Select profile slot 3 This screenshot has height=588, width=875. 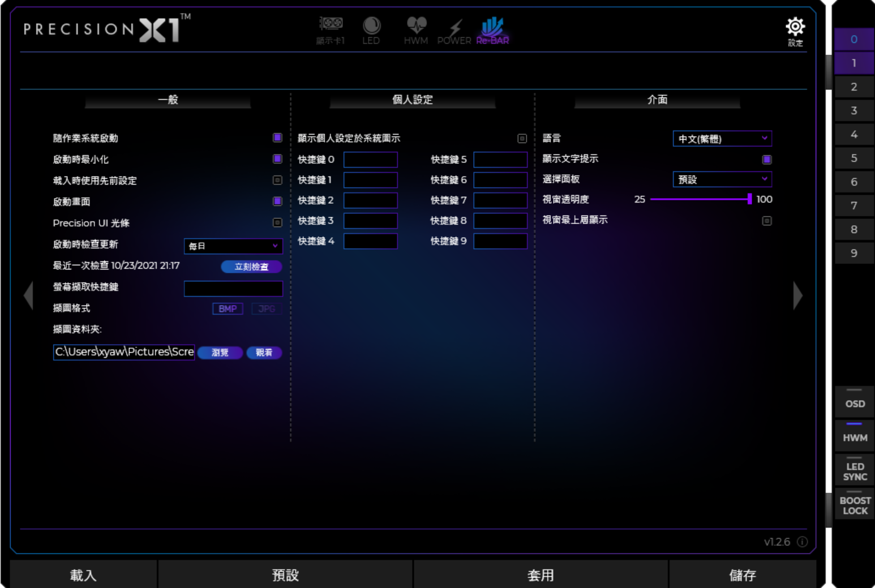click(854, 110)
